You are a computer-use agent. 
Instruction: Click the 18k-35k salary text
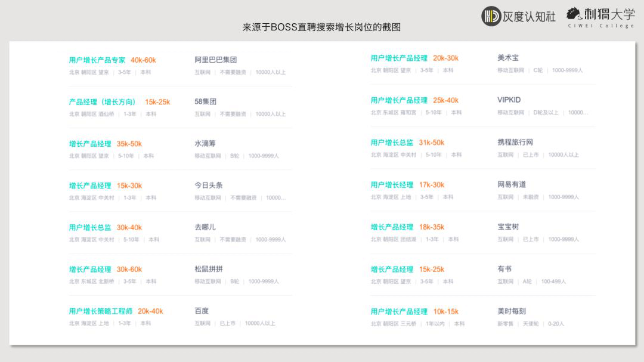(x=432, y=227)
